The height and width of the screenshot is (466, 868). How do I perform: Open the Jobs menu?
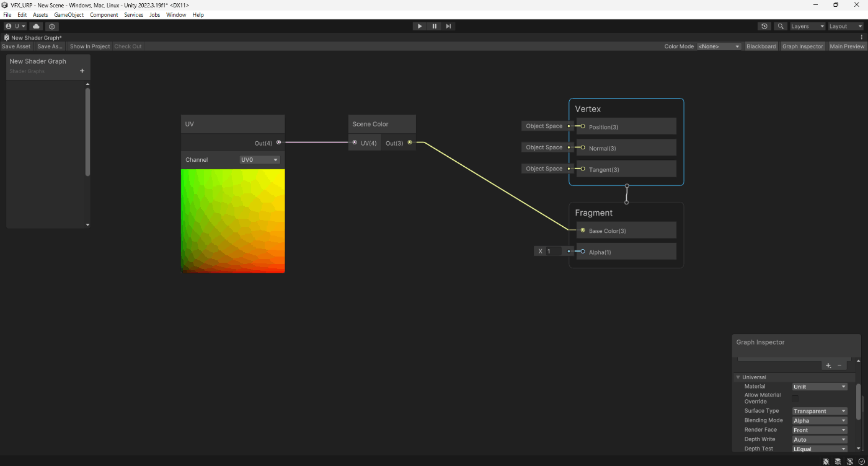154,15
